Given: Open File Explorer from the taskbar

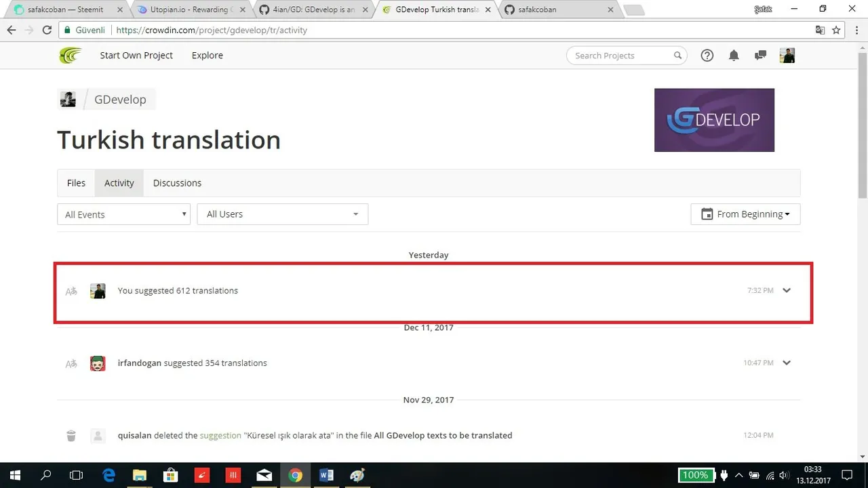Looking at the screenshot, I should 139,475.
